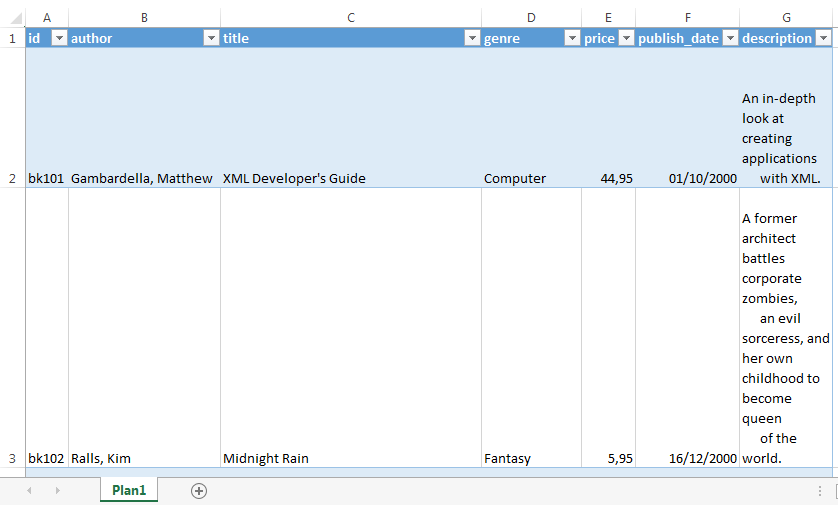Select row 3 header

12,458
